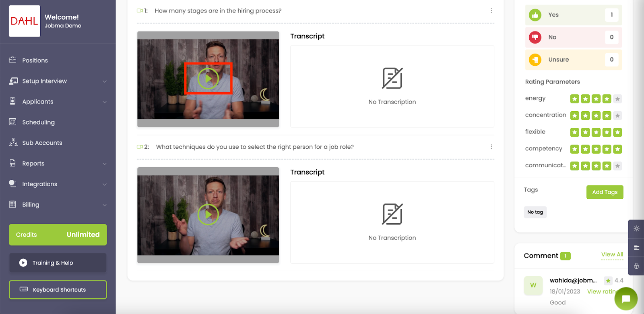644x314 pixels.
Task: Open the three-dot menu for question 1
Action: coord(491,10)
